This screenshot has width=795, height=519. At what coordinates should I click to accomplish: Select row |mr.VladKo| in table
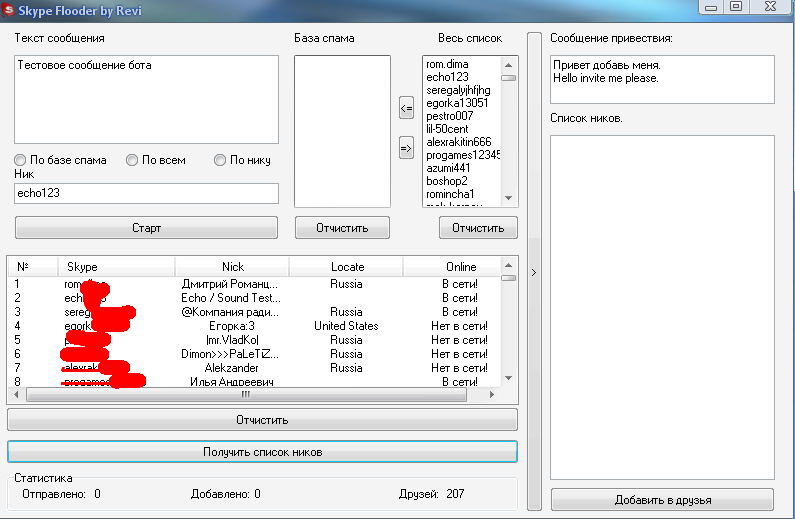tap(255, 340)
